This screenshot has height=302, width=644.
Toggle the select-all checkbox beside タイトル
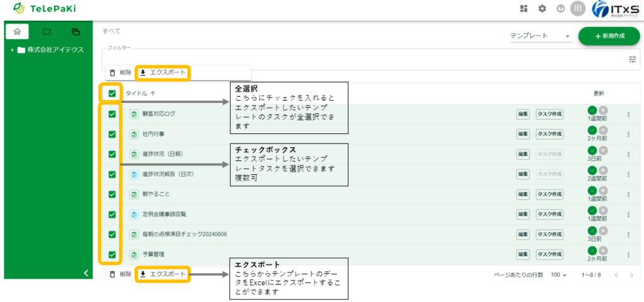click(113, 94)
